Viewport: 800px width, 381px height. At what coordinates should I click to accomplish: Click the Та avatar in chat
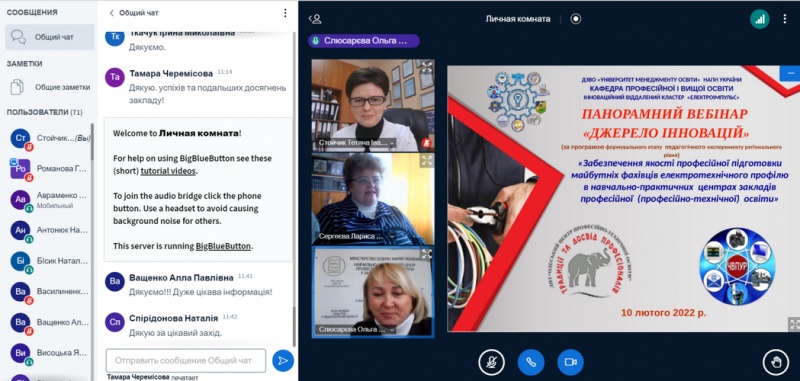(x=115, y=77)
